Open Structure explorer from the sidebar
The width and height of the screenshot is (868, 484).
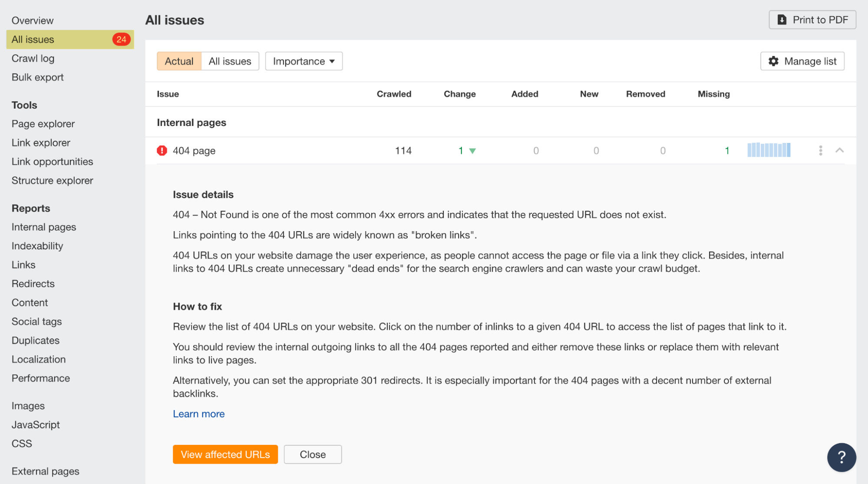coord(52,180)
